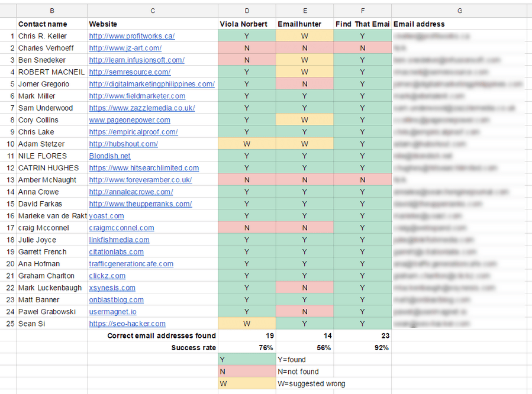Visit the clickz.com link
532x394 pixels.
(x=107, y=276)
